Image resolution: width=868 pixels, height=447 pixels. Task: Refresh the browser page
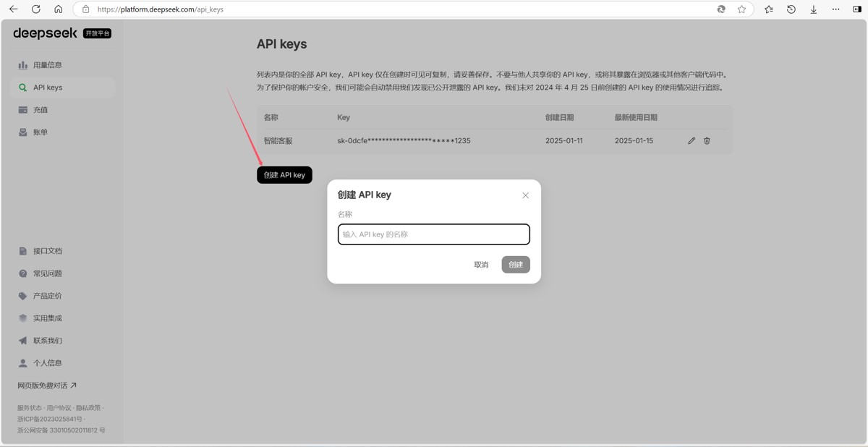coord(36,9)
